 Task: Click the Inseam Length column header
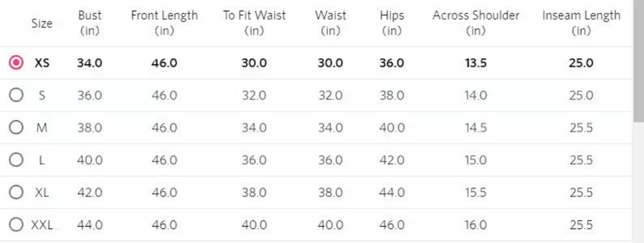point(581,23)
